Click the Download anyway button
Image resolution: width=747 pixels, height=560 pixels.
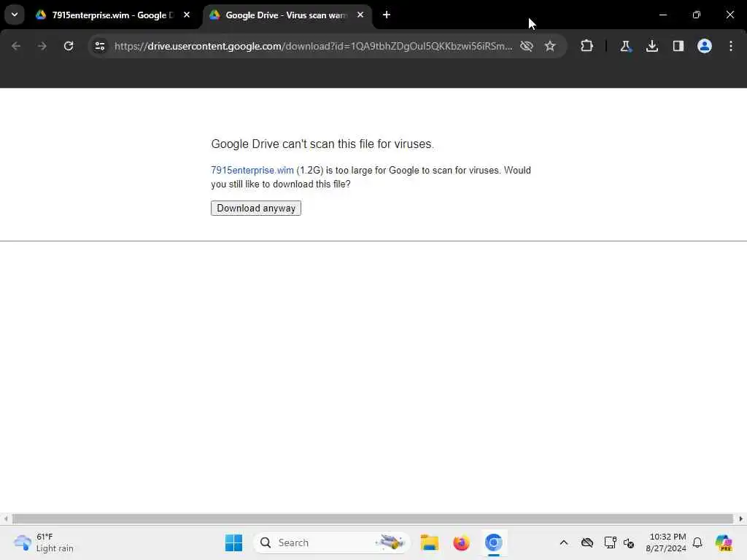click(256, 208)
